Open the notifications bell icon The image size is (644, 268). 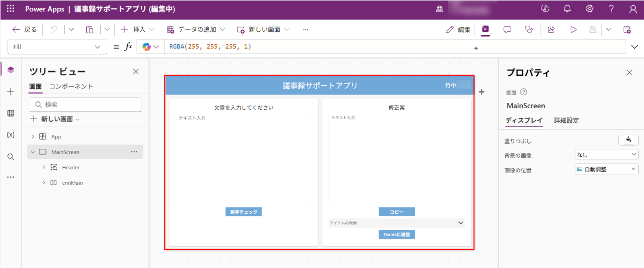567,9
